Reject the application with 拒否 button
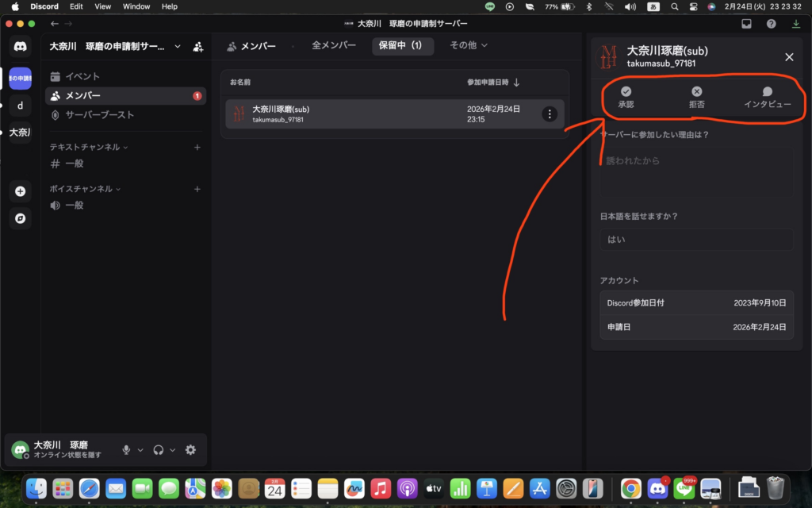812x508 pixels. click(696, 98)
